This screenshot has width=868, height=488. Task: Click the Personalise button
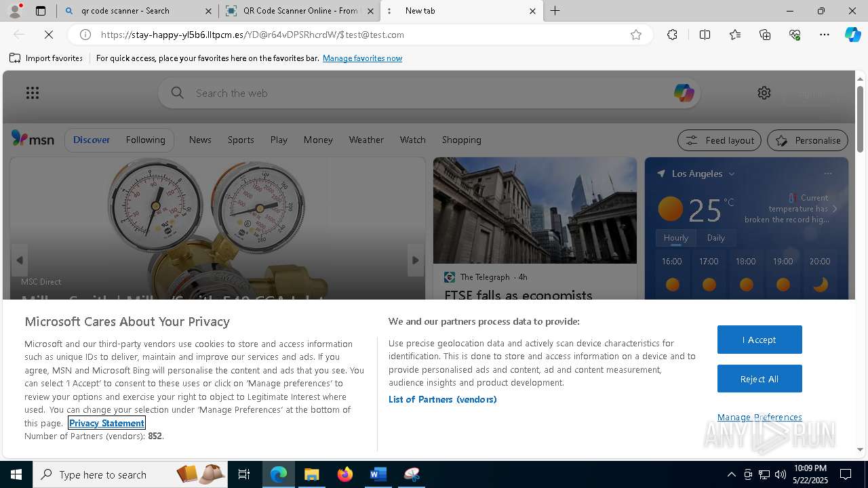point(808,140)
